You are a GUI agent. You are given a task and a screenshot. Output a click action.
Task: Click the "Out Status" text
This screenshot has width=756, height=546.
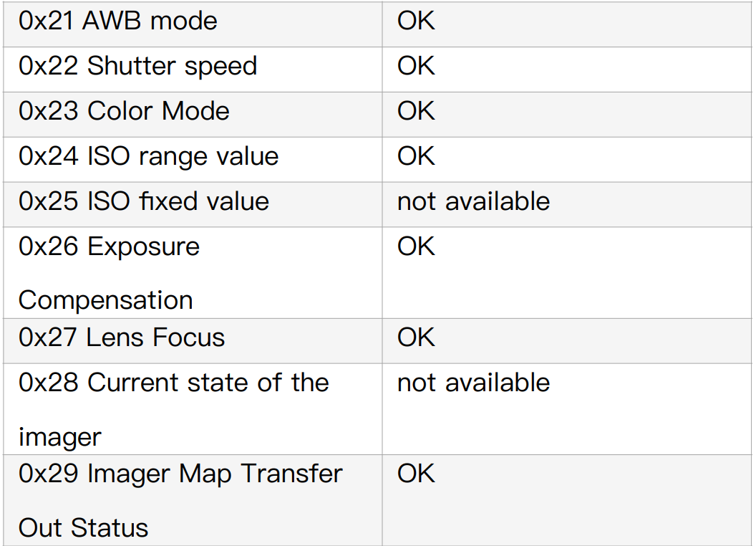coord(83,528)
